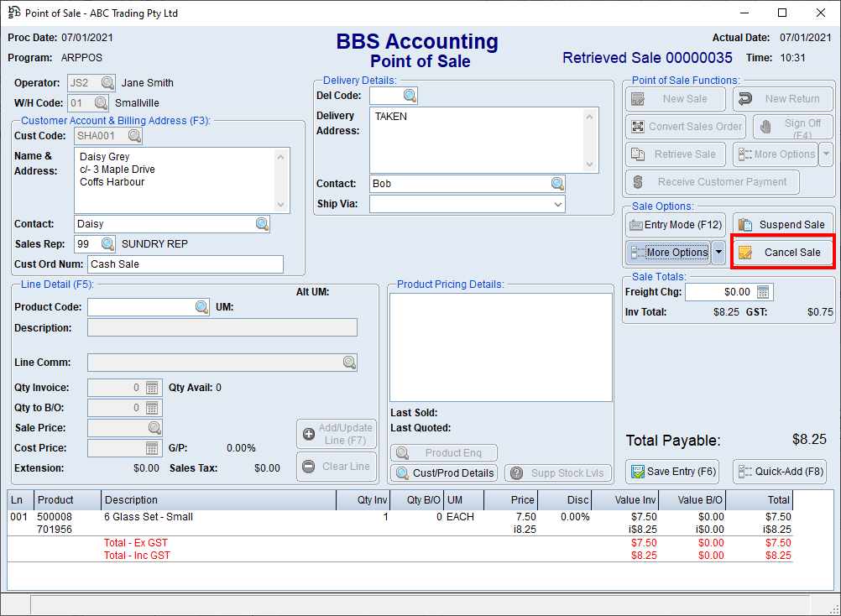Click the Cancel Sale button
Viewport: 841px width, 616px height.
pyautogui.click(x=783, y=253)
